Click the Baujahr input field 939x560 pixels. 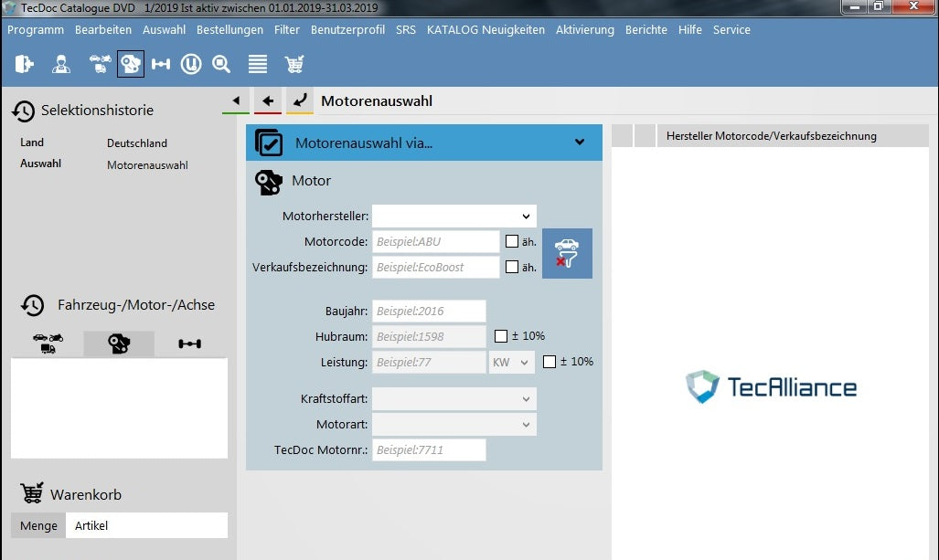(429, 312)
